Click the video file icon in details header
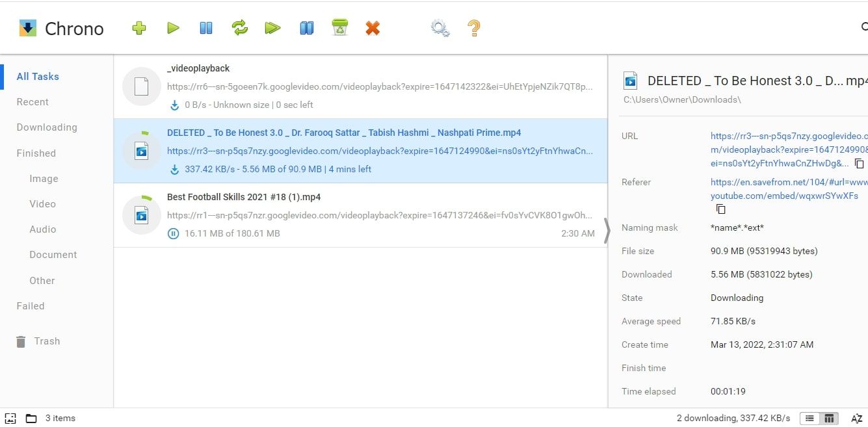This screenshot has width=868, height=427. point(630,81)
